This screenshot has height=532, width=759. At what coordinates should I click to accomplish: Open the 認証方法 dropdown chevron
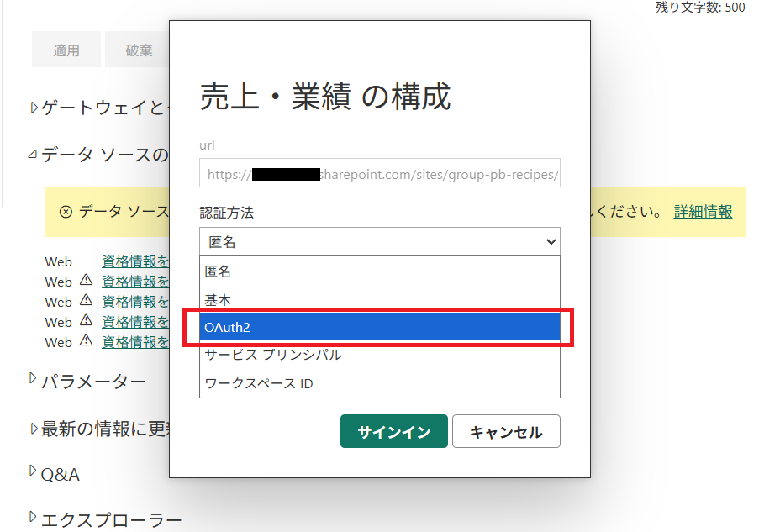(x=552, y=241)
